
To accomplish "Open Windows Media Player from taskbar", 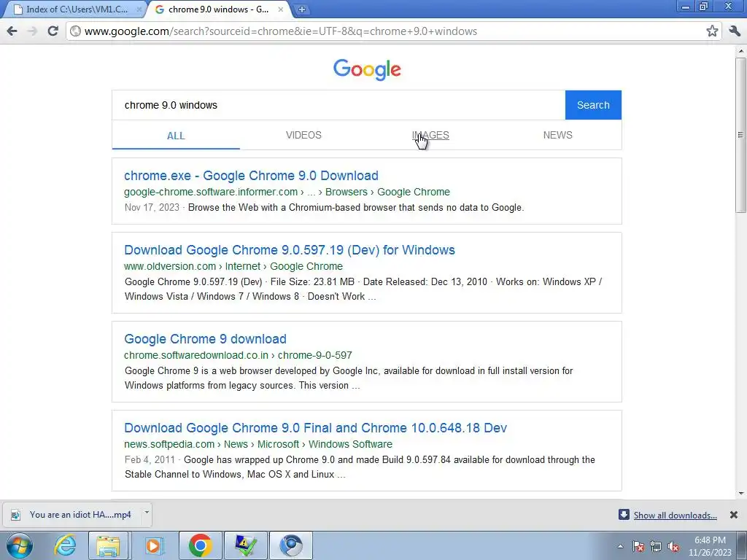I will coord(153,545).
